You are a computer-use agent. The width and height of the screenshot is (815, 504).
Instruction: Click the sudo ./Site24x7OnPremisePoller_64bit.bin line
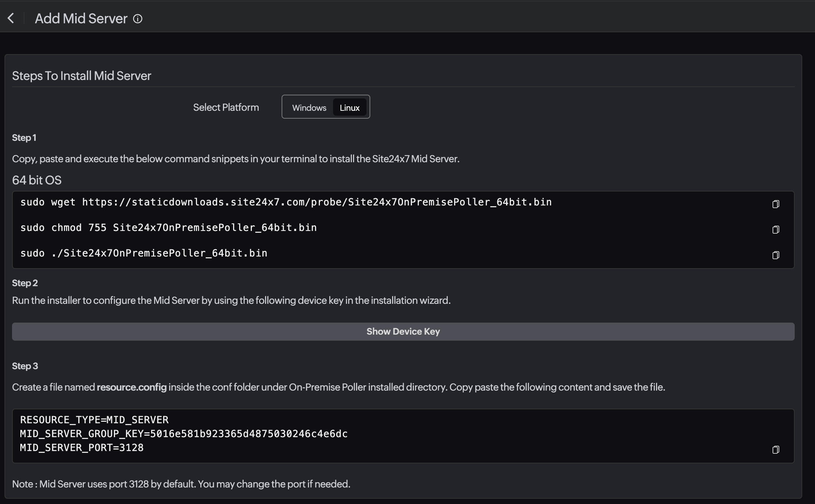pos(144,253)
